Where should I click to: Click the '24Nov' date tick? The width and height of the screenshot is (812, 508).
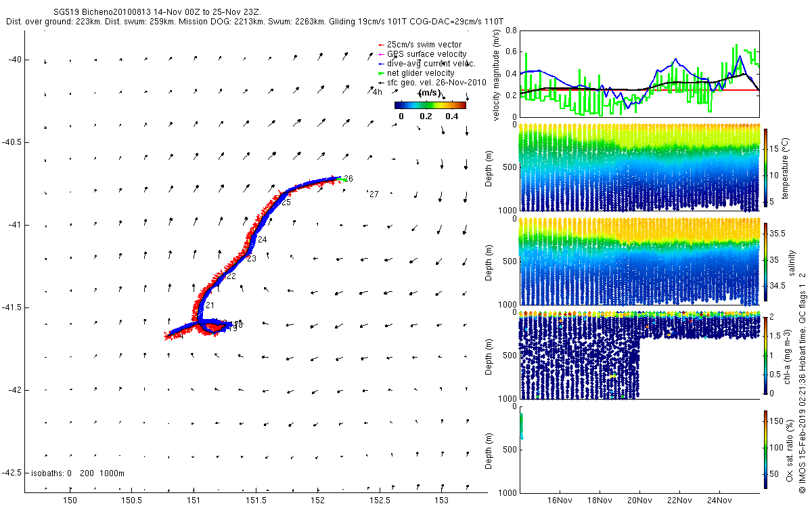pos(719,501)
